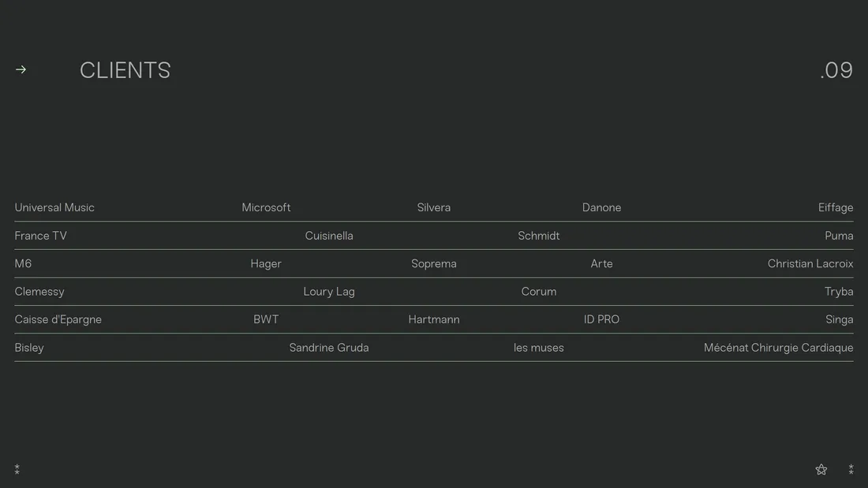
Task: Open the Eiffage client entry
Action: [836, 207]
